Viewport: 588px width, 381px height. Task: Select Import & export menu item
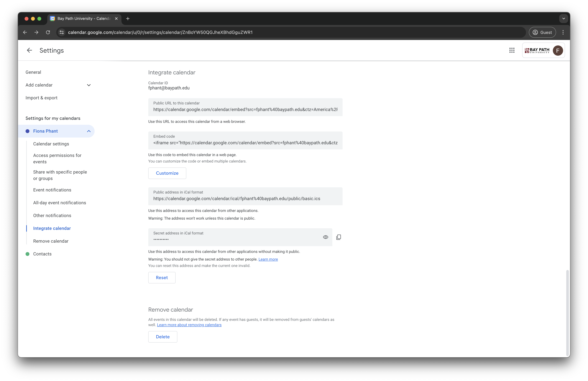pyautogui.click(x=42, y=98)
